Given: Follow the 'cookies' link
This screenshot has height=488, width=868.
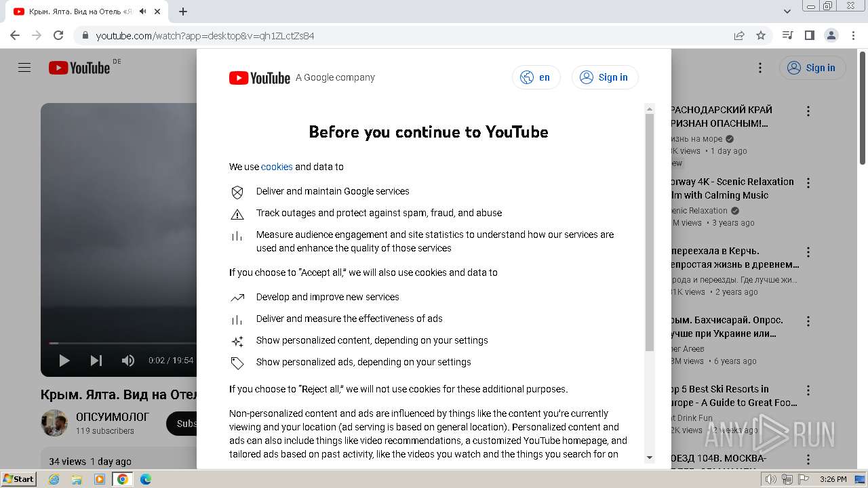Looking at the screenshot, I should [x=277, y=167].
